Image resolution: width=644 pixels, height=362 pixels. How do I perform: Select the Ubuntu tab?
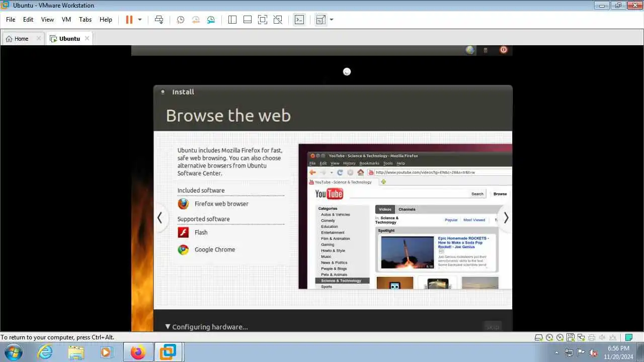coord(69,39)
